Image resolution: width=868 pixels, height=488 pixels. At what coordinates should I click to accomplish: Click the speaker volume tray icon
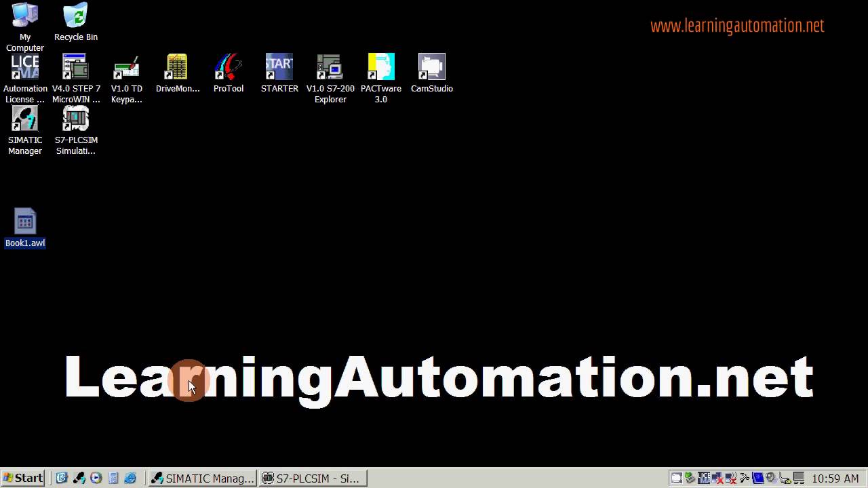(x=771, y=478)
